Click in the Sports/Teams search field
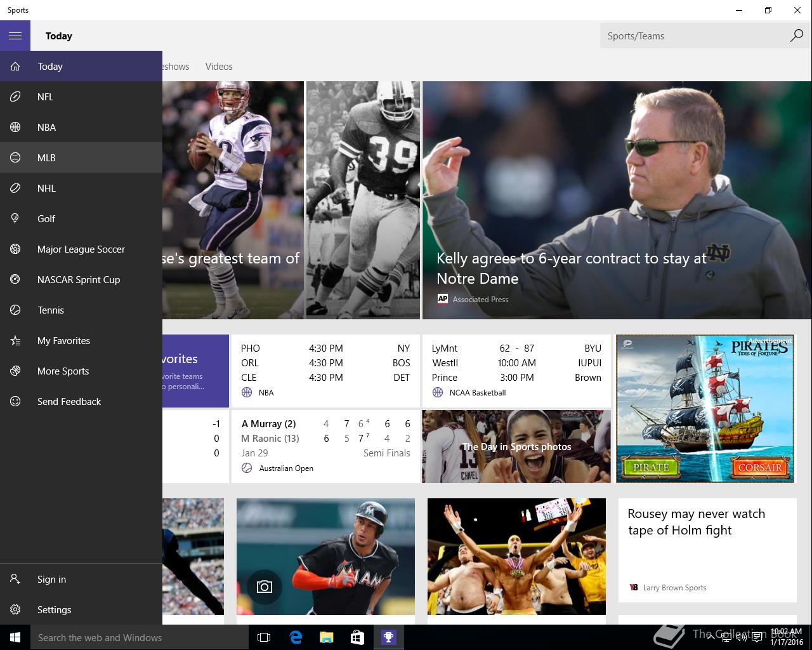Image resolution: width=812 pixels, height=650 pixels. pyautogui.click(x=695, y=36)
